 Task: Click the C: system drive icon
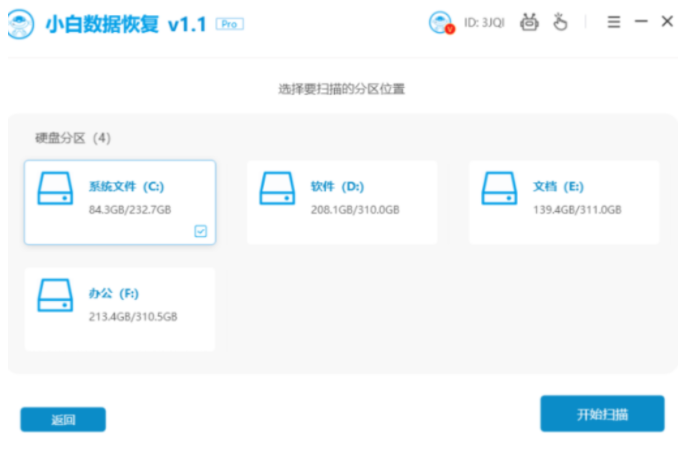57,189
